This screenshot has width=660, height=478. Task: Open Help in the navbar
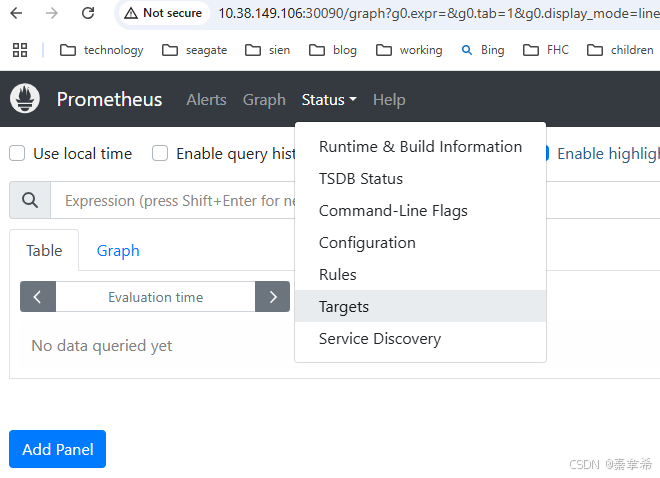point(389,100)
